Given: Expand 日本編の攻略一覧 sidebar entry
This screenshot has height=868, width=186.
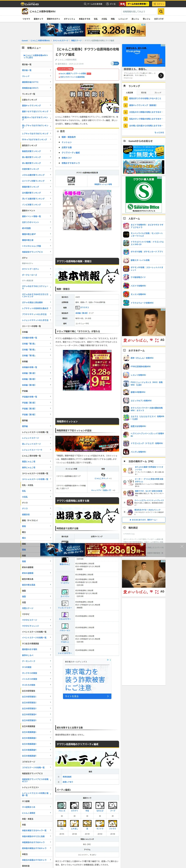Looking at the screenshot, I should pos(37,338).
